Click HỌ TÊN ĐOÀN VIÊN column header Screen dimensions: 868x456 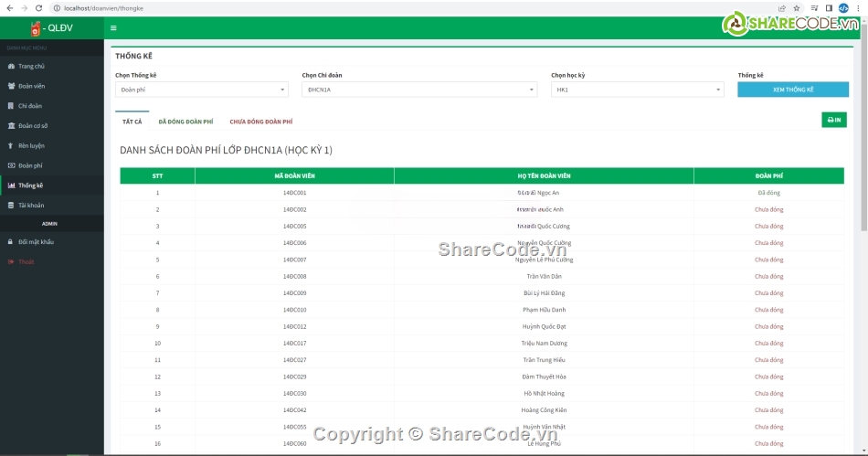tap(545, 176)
